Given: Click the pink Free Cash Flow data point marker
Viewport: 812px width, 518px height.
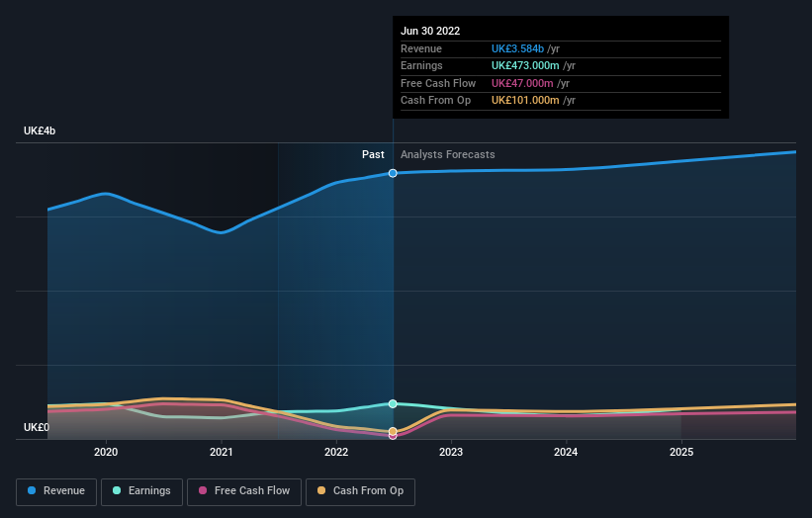Looking at the screenshot, I should [x=393, y=436].
